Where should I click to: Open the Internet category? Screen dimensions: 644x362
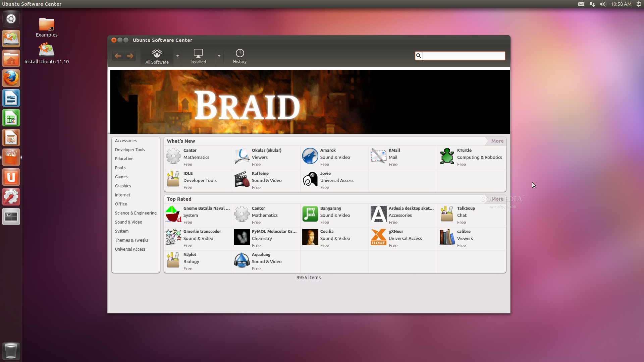[x=122, y=195]
